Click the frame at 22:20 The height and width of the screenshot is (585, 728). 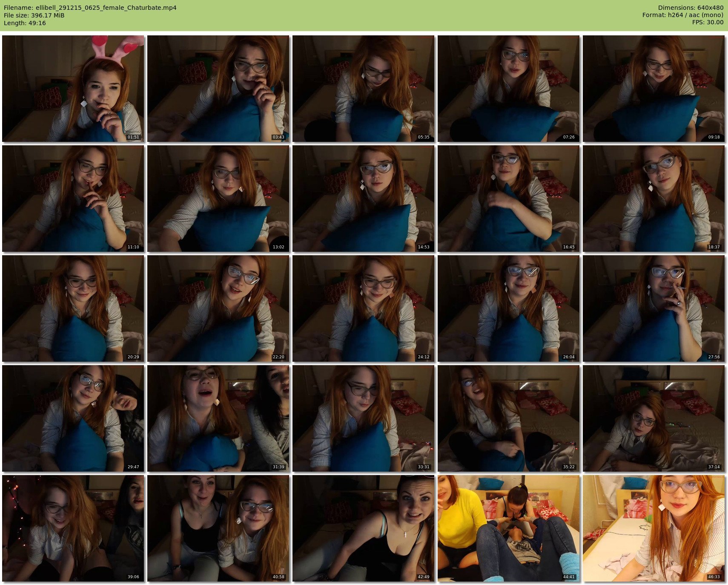[218, 308]
